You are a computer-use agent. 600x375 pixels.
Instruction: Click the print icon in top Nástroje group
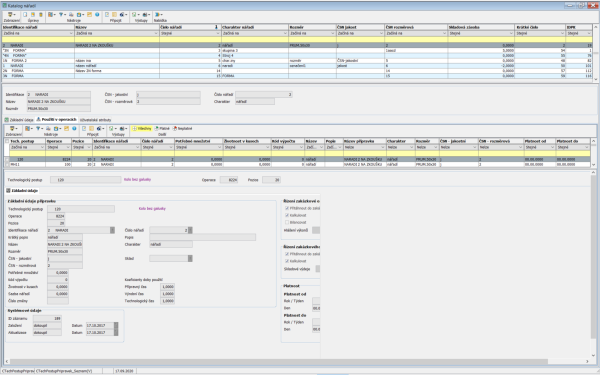[71, 15]
